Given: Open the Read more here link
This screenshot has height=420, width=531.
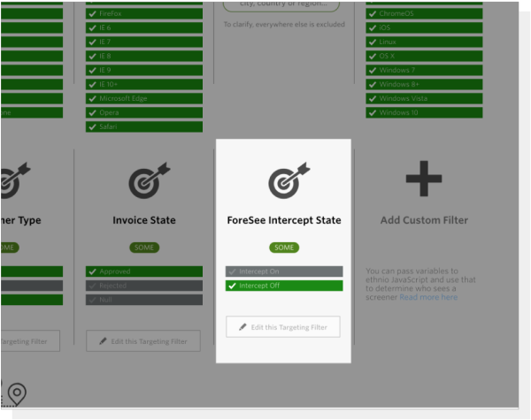Looking at the screenshot, I should (x=428, y=297).
